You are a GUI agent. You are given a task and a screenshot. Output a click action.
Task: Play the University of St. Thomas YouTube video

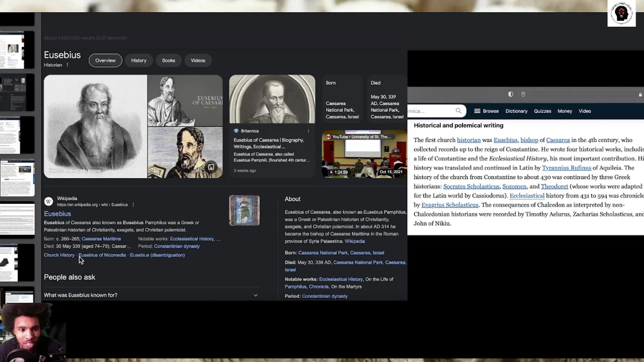[364, 154]
